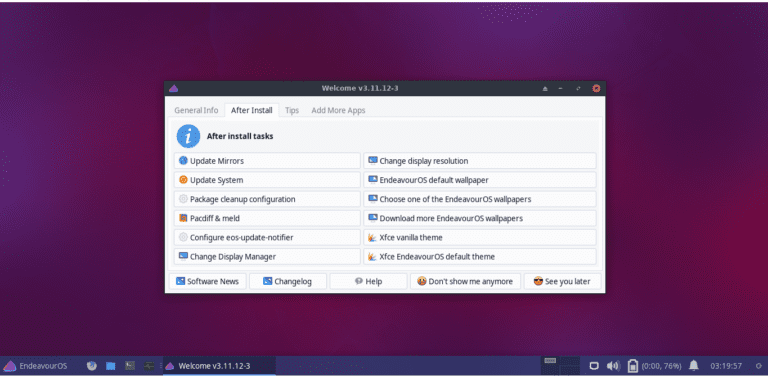This screenshot has width=768, height=376.
Task: Click the battery status icon in the tray
Action: coord(632,366)
